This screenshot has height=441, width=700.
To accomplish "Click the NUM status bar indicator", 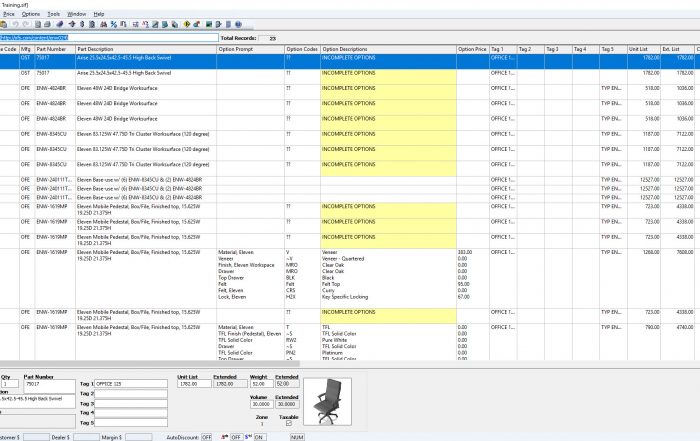I will tap(297, 437).
